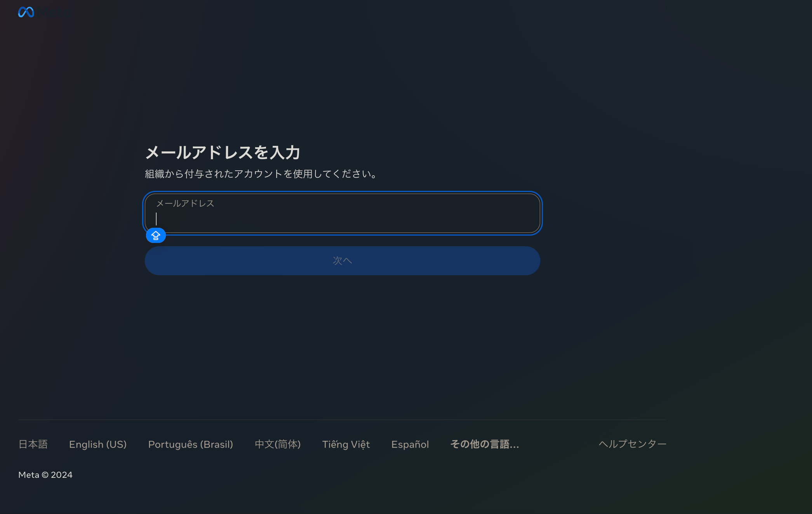Open その他の言語… language list
The height and width of the screenshot is (514, 812).
pos(484,444)
